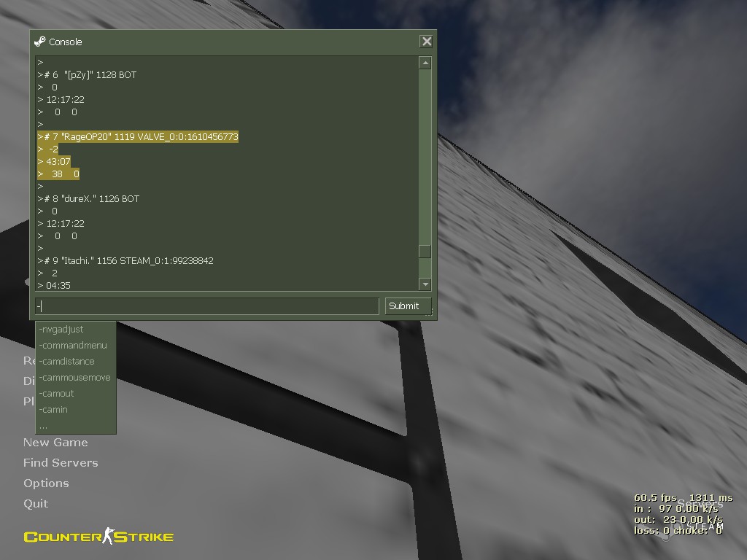Pick -cammousemove in the suggestion list
The image size is (747, 560).
coord(75,378)
